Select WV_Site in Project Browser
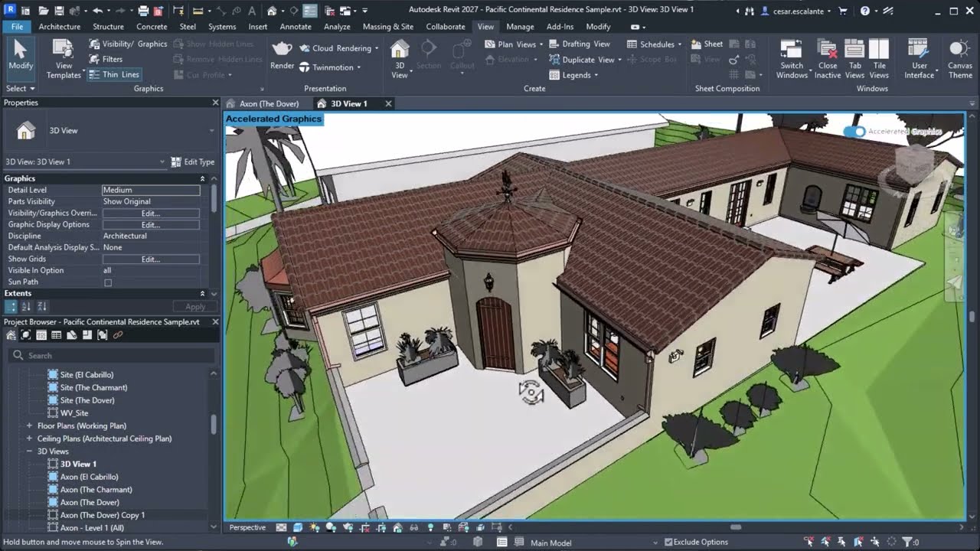 click(74, 413)
